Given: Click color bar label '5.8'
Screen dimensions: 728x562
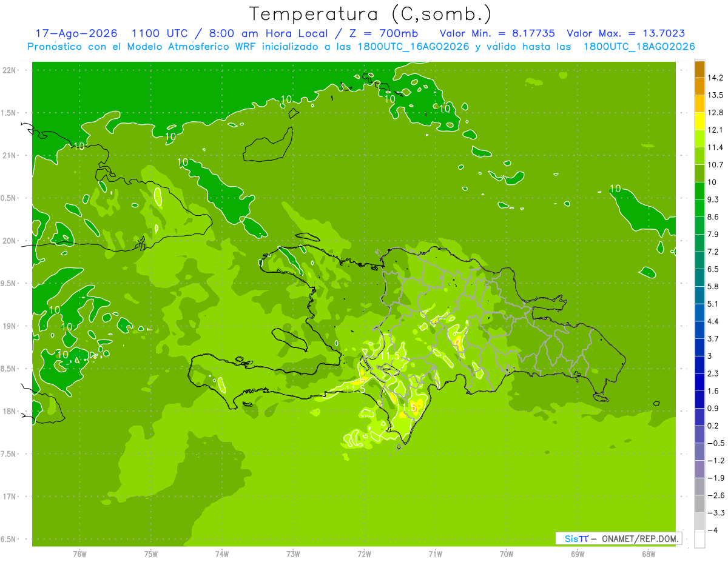Looking at the screenshot, I should click(x=713, y=286).
